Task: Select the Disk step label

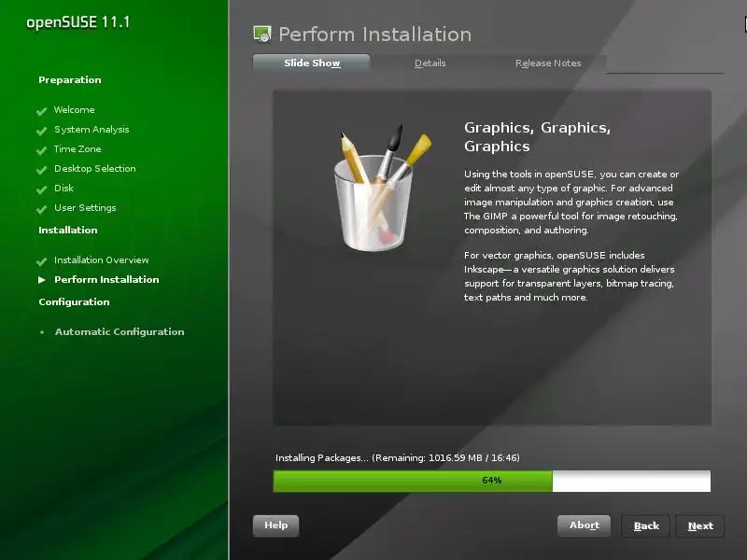Action: tap(63, 189)
